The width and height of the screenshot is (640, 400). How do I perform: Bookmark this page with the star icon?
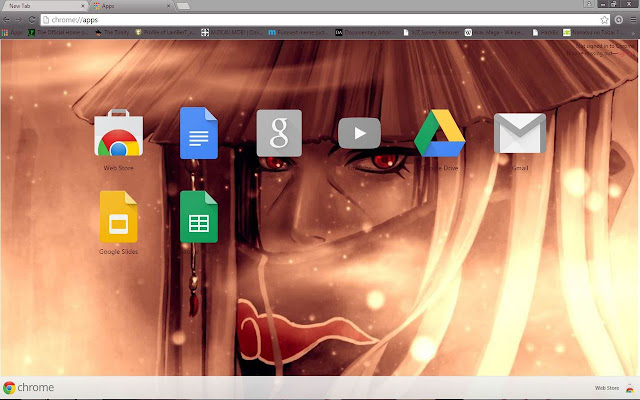tap(604, 20)
